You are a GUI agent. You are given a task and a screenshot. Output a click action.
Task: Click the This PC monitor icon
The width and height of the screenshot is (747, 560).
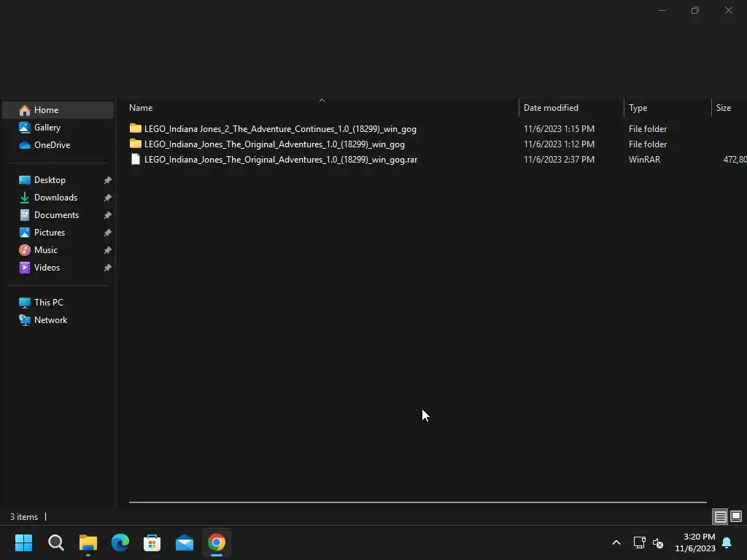coord(24,303)
